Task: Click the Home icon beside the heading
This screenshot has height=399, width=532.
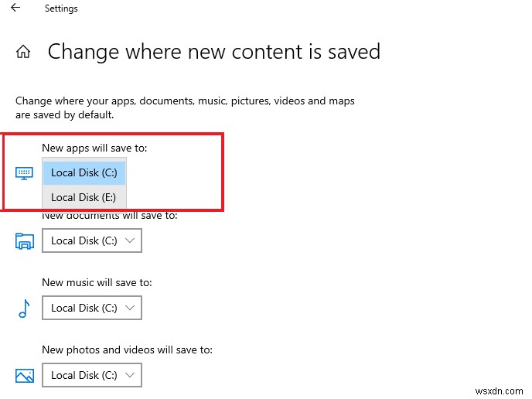Action: [23, 53]
